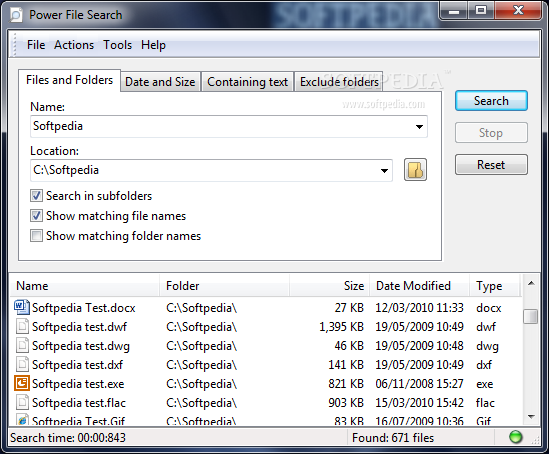Screen dimensions: 549x454
Task: Click the Search button
Action: pos(491,101)
